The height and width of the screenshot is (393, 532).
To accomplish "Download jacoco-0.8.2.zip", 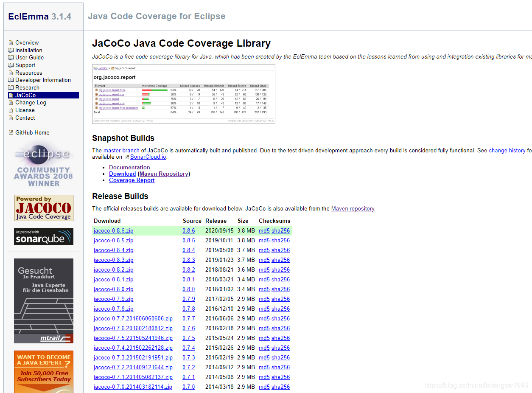I will point(113,269).
